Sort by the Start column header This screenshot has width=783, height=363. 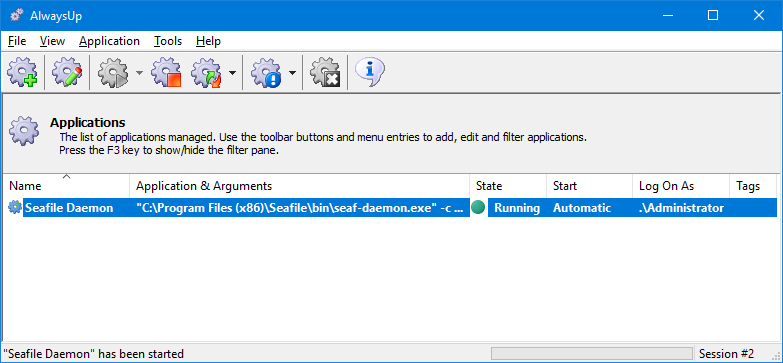click(x=589, y=186)
